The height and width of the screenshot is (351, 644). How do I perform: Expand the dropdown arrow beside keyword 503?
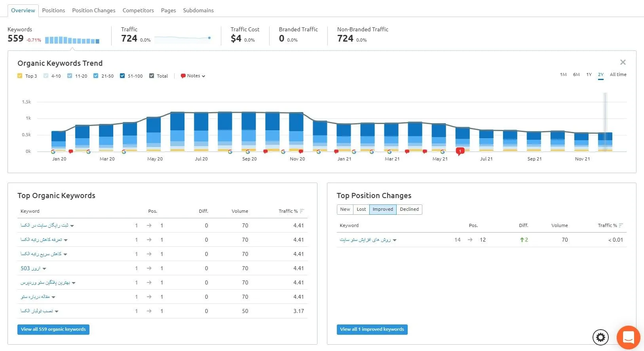(44, 269)
